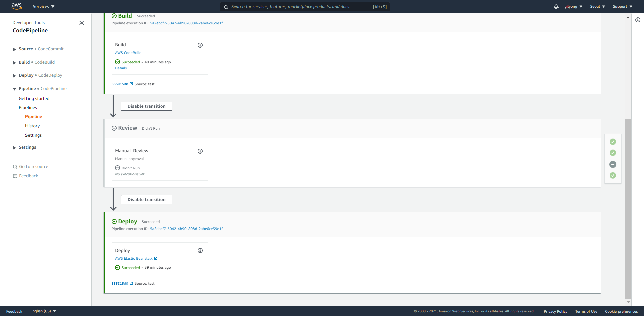
Task: Expand the Build CodeBuild section
Action: click(x=14, y=63)
